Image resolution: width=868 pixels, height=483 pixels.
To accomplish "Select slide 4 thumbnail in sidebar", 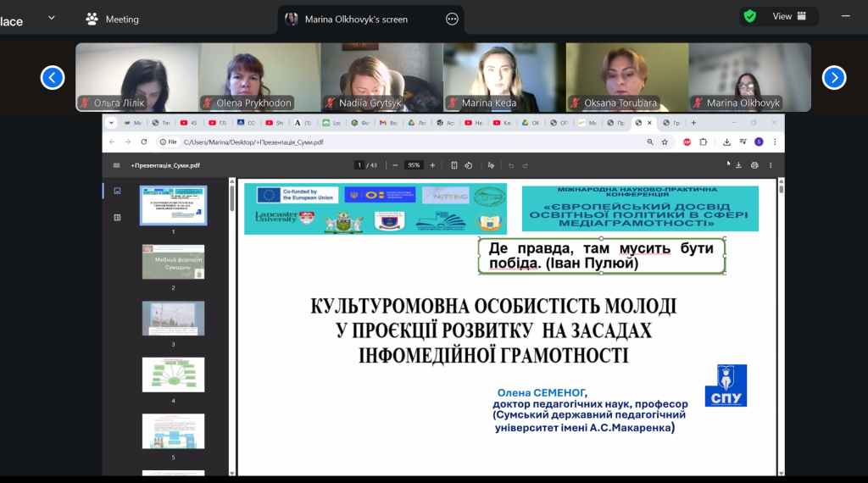I will pyautogui.click(x=173, y=374).
